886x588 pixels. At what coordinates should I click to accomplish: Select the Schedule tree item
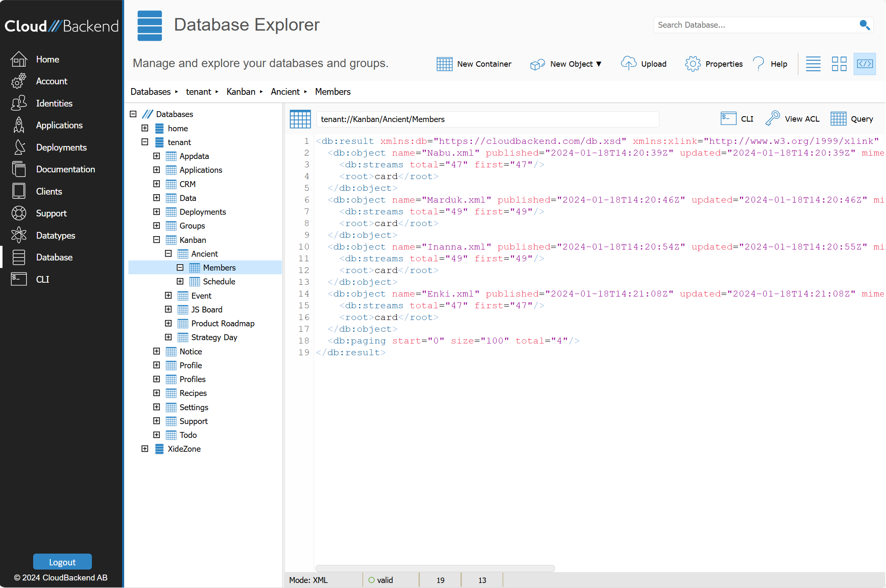point(220,281)
